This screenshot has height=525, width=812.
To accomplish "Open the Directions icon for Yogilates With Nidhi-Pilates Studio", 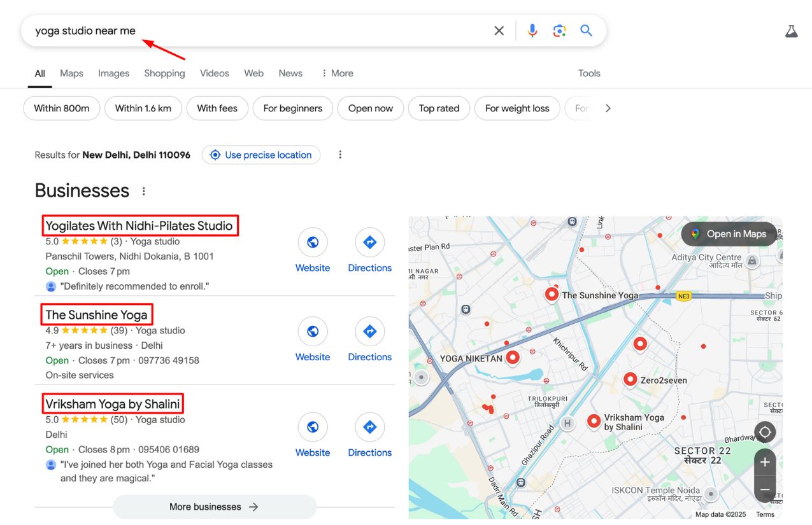I will (369, 242).
